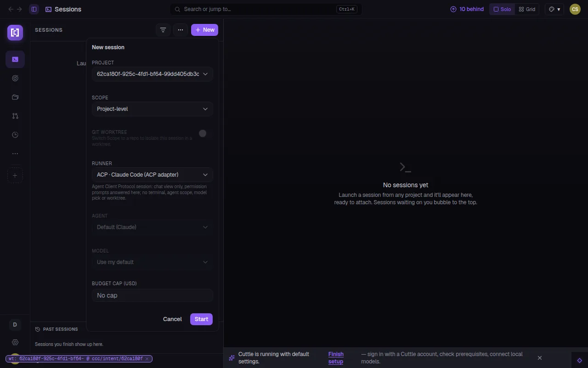Open the CS user avatar
This screenshot has height=368, width=588.
(x=575, y=9)
